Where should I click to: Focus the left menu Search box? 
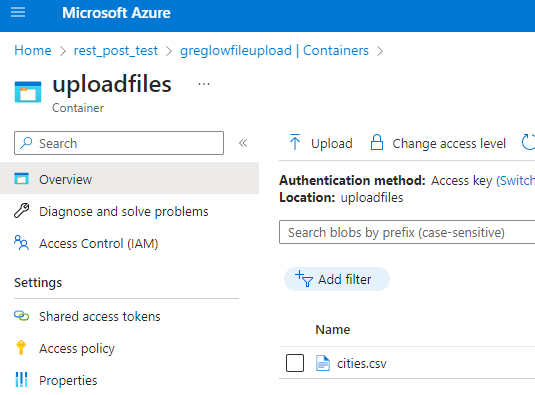pos(119,143)
